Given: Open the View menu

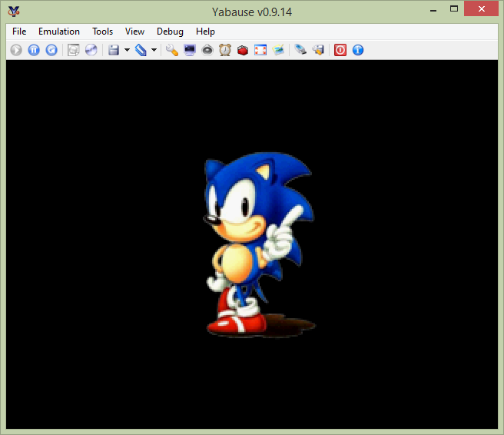Looking at the screenshot, I should coord(134,32).
